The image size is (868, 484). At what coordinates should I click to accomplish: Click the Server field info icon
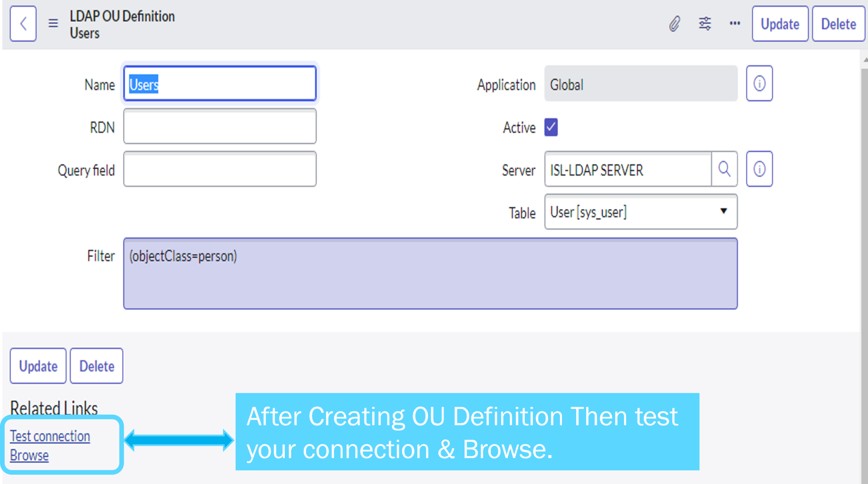pyautogui.click(x=759, y=169)
